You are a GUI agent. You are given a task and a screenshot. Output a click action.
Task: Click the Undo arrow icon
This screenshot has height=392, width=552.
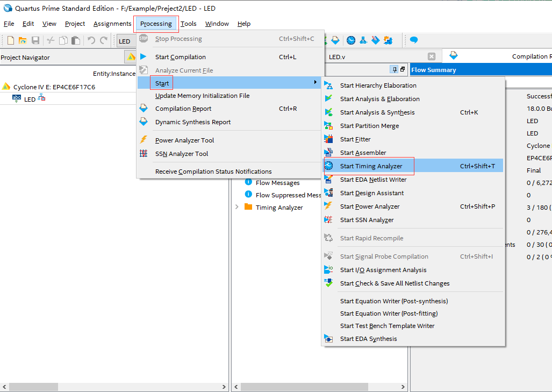pyautogui.click(x=91, y=40)
